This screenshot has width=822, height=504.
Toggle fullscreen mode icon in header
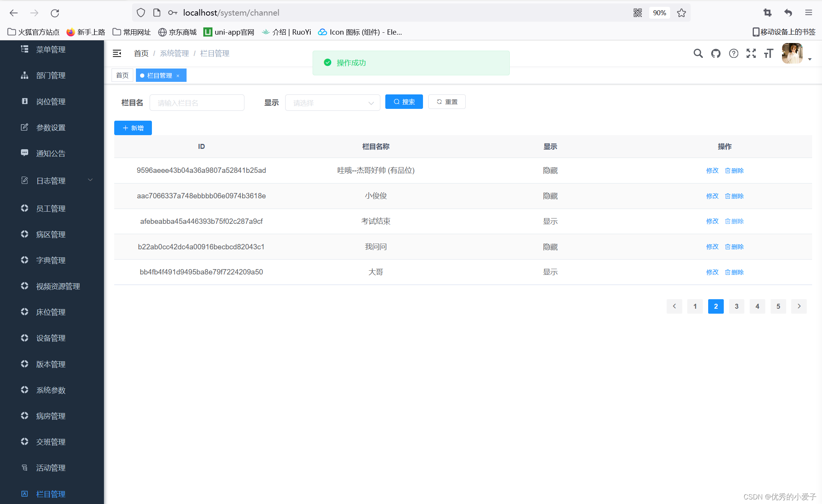(751, 53)
